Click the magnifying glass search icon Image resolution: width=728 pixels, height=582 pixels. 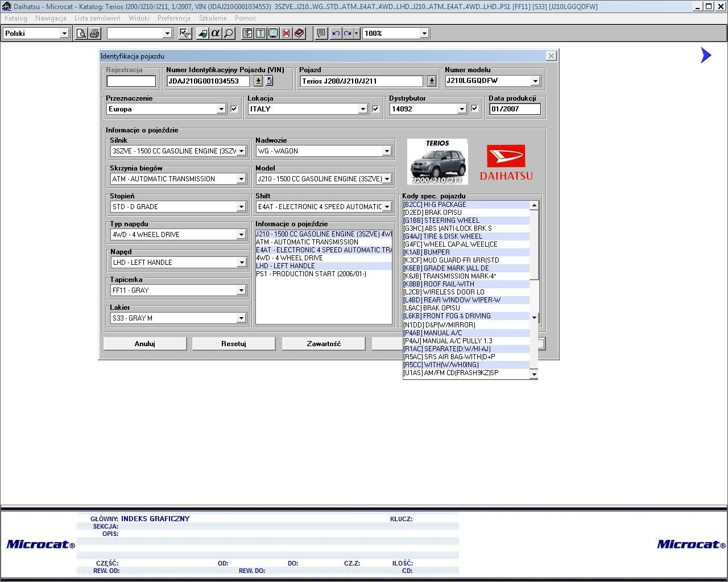pos(229,34)
